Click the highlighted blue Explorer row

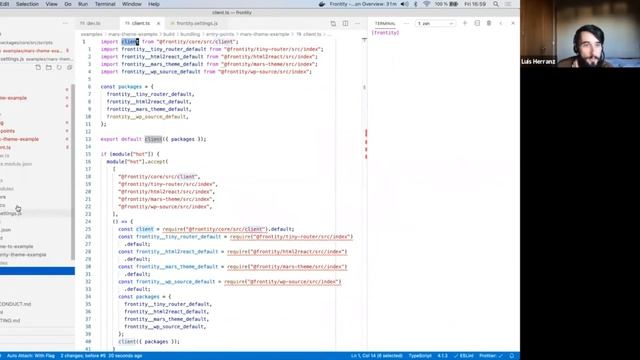(x=37, y=271)
